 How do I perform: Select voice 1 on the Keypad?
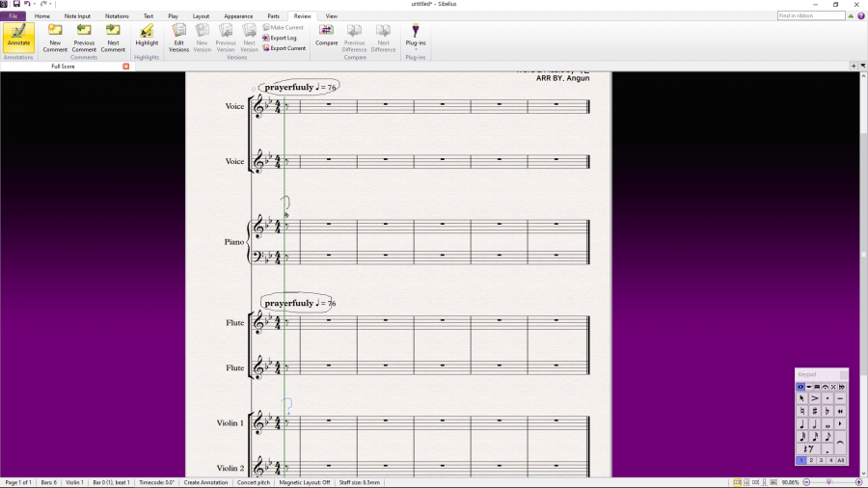[x=801, y=460]
